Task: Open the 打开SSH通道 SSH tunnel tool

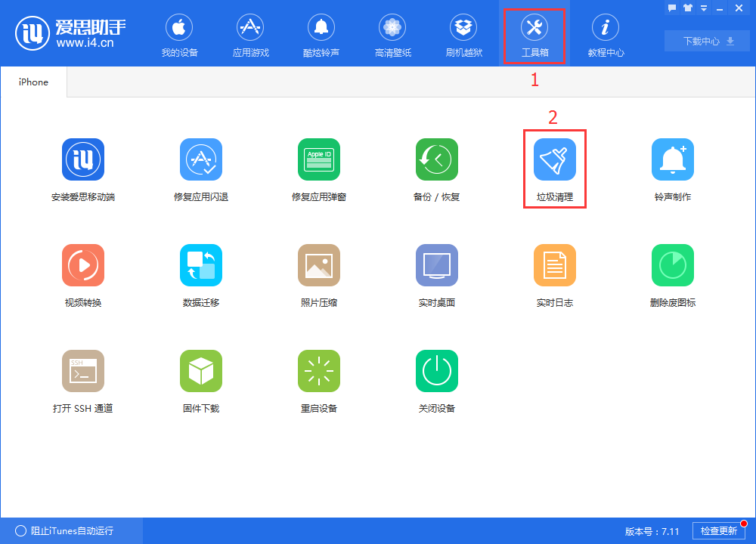Action: pyautogui.click(x=83, y=379)
